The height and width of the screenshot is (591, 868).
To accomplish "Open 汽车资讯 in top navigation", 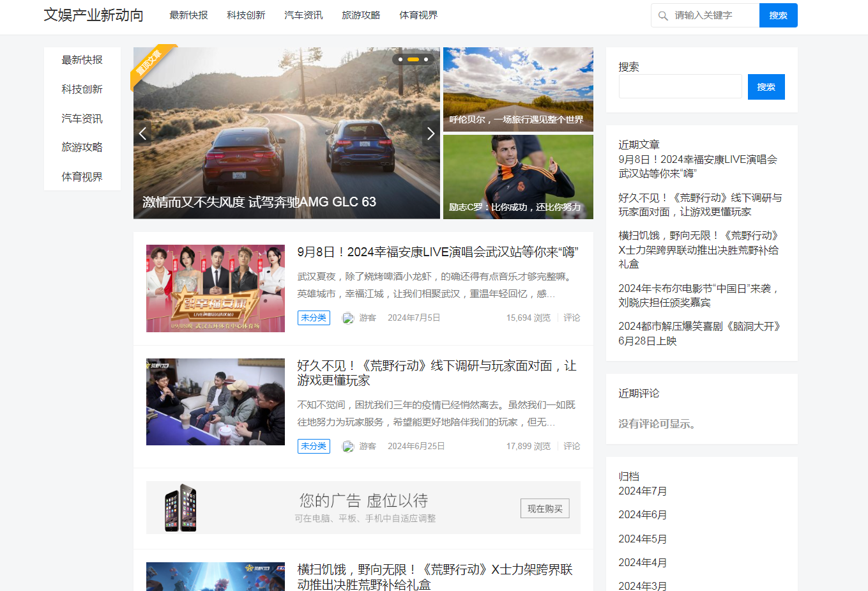I will [x=303, y=15].
